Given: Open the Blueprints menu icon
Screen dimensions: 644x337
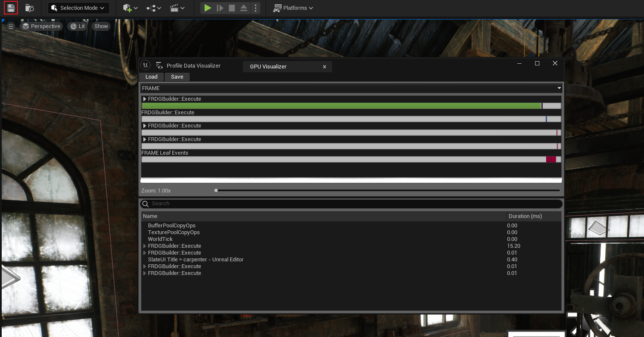Looking at the screenshot, I should tap(154, 8).
